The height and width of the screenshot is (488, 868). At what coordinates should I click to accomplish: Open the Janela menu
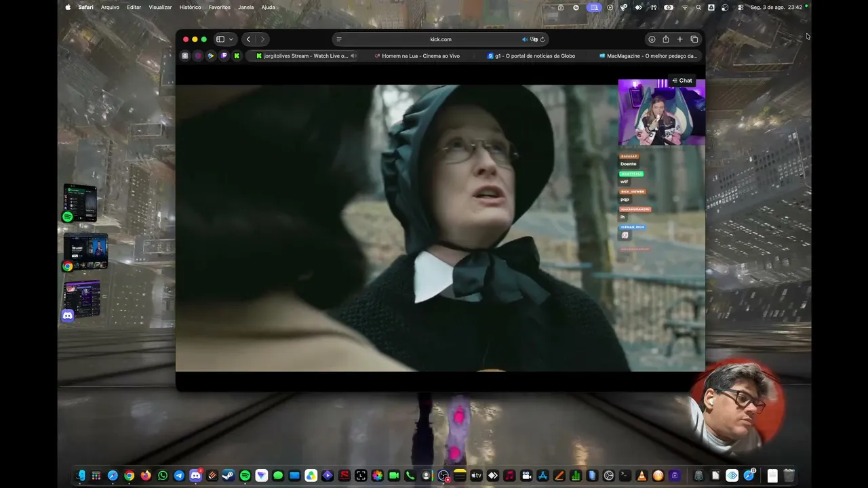tap(246, 7)
